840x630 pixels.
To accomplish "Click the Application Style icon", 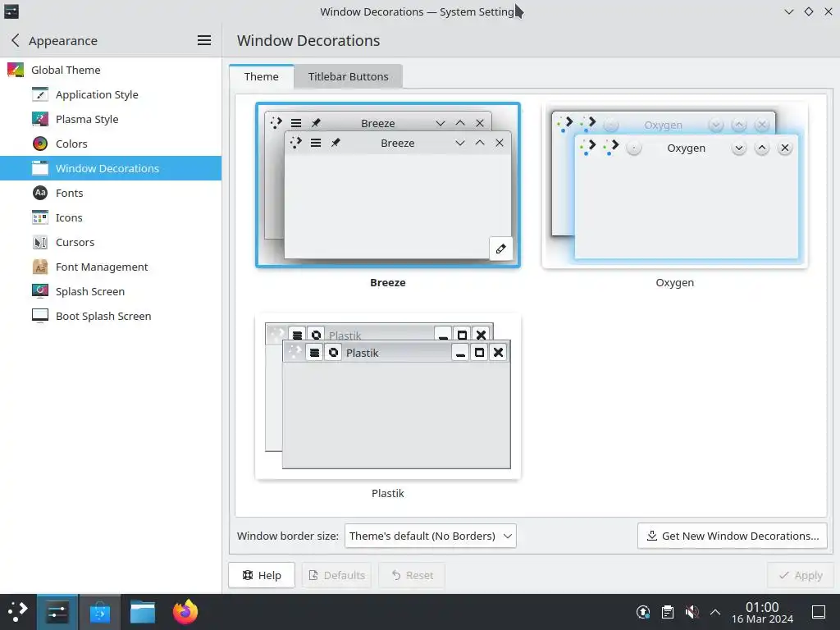I will (x=40, y=94).
